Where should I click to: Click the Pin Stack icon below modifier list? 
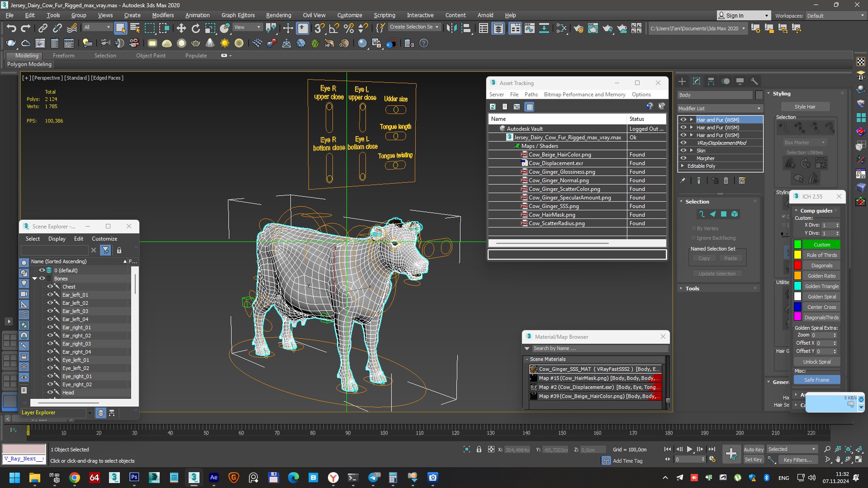pos(683,180)
